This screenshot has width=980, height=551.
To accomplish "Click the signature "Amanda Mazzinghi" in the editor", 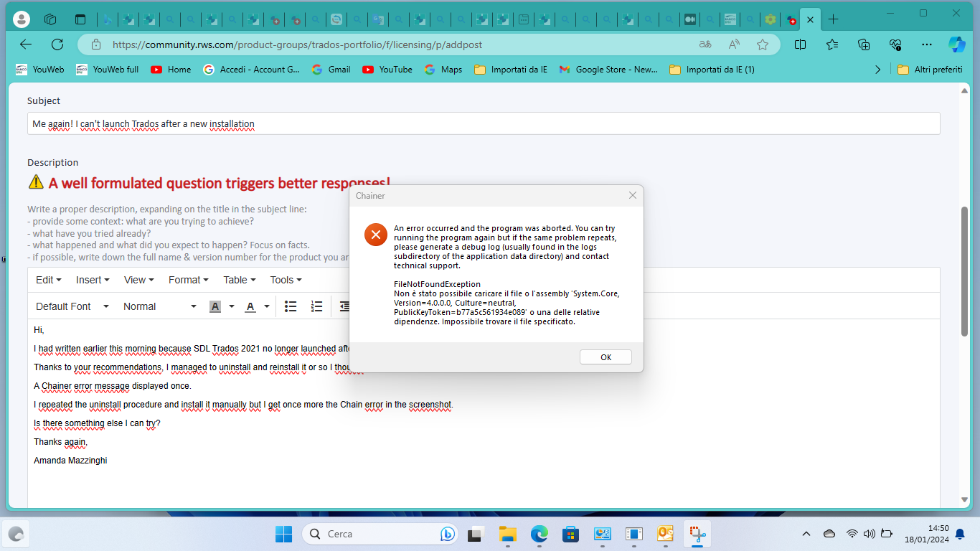I will 70,461.
